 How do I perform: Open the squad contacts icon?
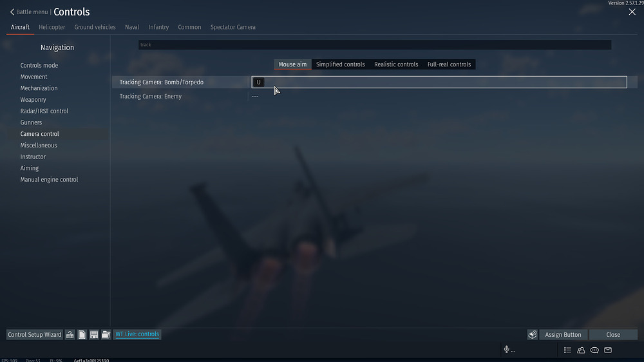pyautogui.click(x=581, y=350)
